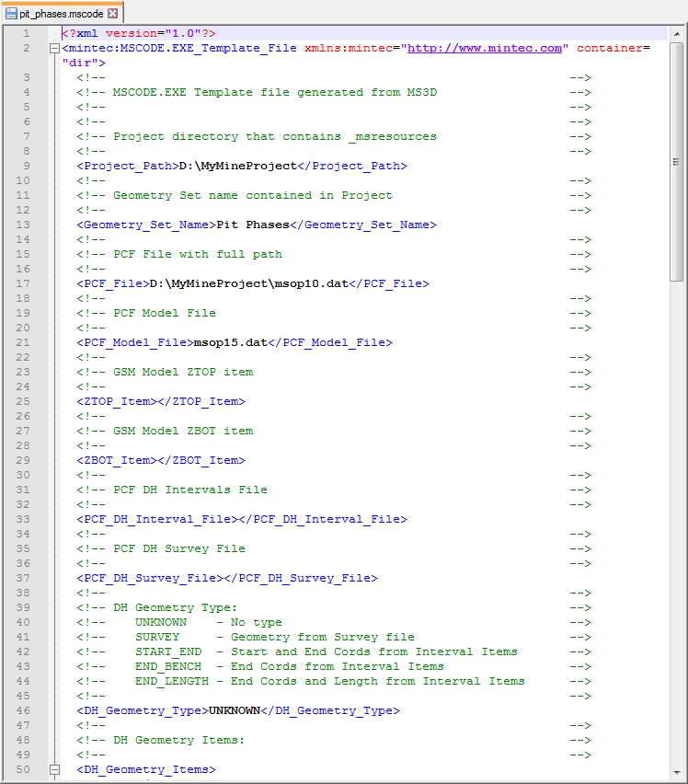This screenshot has height=784, width=688.
Task: Click the msop15.dat model file value
Action: (230, 343)
